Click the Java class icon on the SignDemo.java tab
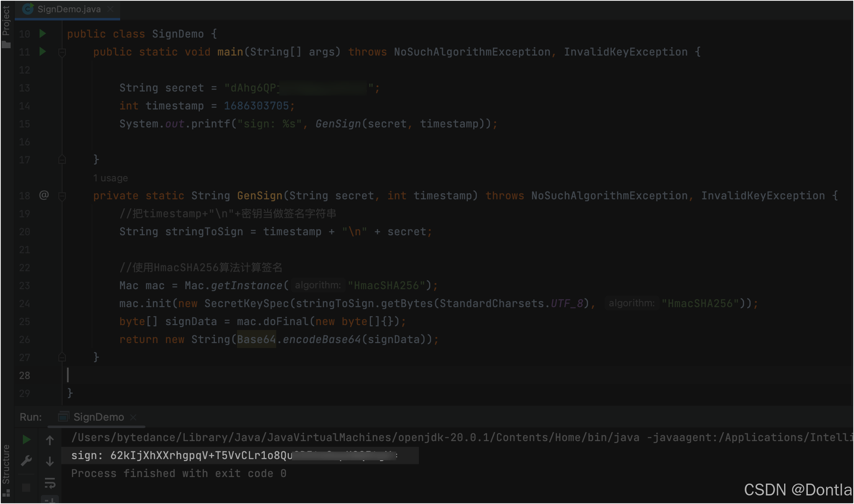Screen dimensions: 854x504 coord(28,9)
